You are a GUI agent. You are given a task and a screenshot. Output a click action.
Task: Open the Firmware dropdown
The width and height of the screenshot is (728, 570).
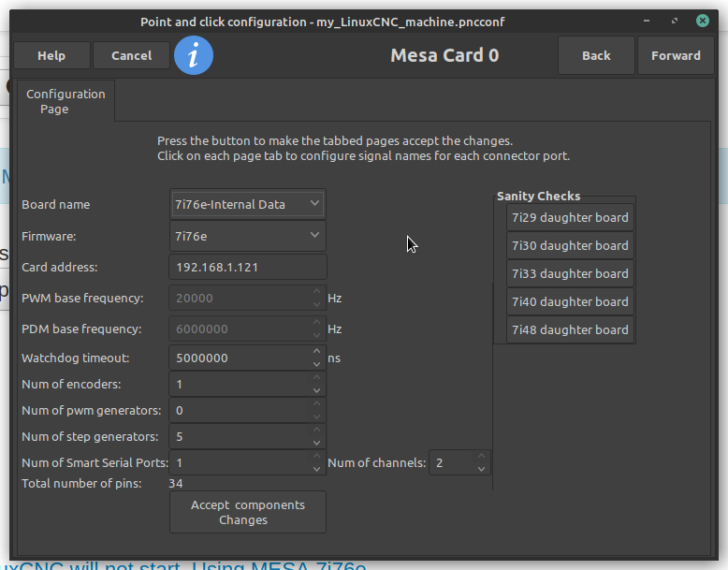tap(247, 236)
